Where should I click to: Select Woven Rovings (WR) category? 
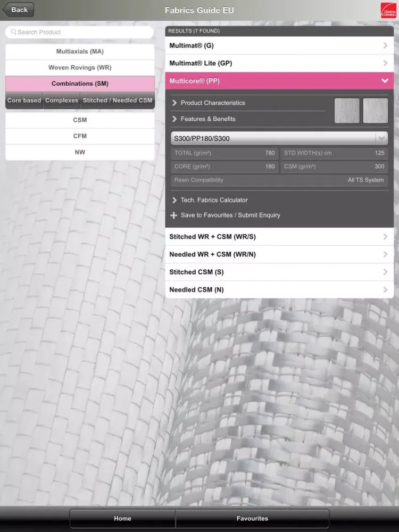point(80,68)
